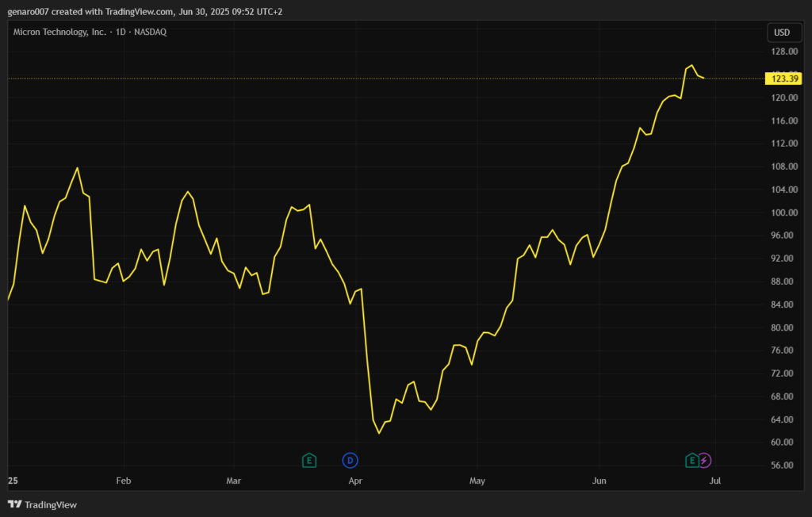Screen dimensions: 812x517
Task: Select the May label on time axis
Action: pos(477,481)
